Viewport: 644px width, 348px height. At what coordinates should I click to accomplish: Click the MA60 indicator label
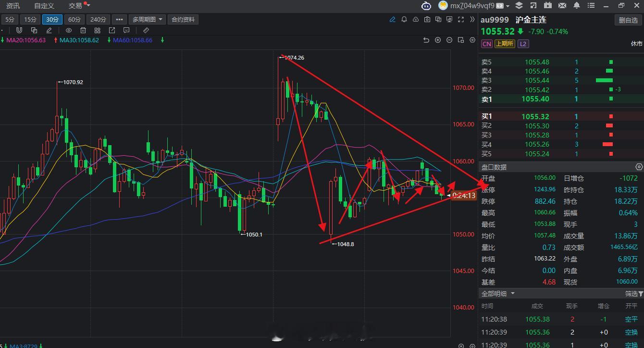pyautogui.click(x=133, y=40)
